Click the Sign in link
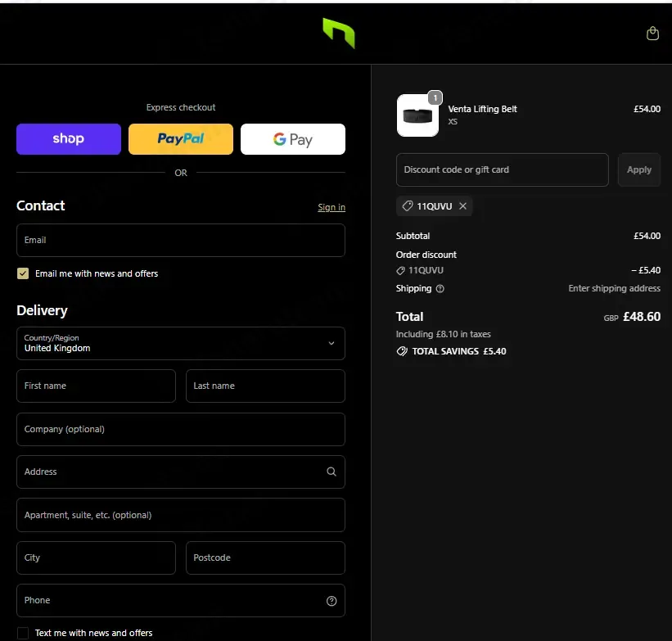Image resolution: width=672 pixels, height=641 pixels. pyautogui.click(x=331, y=207)
